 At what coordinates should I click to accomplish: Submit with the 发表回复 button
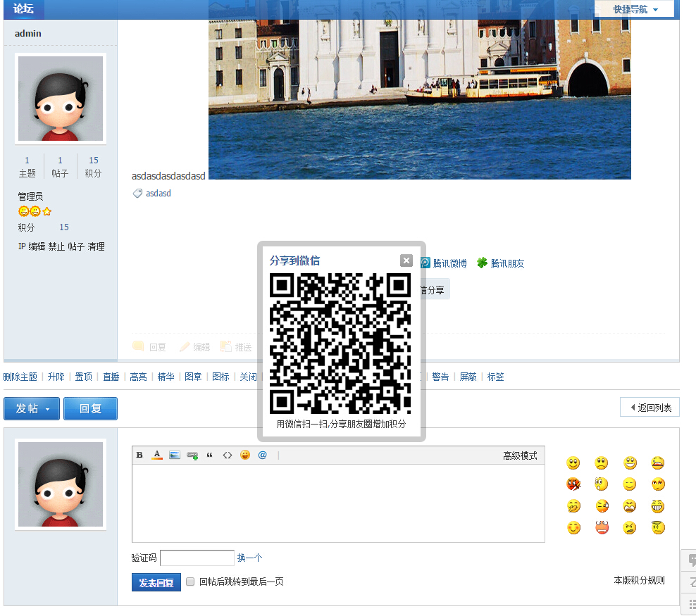tap(156, 582)
